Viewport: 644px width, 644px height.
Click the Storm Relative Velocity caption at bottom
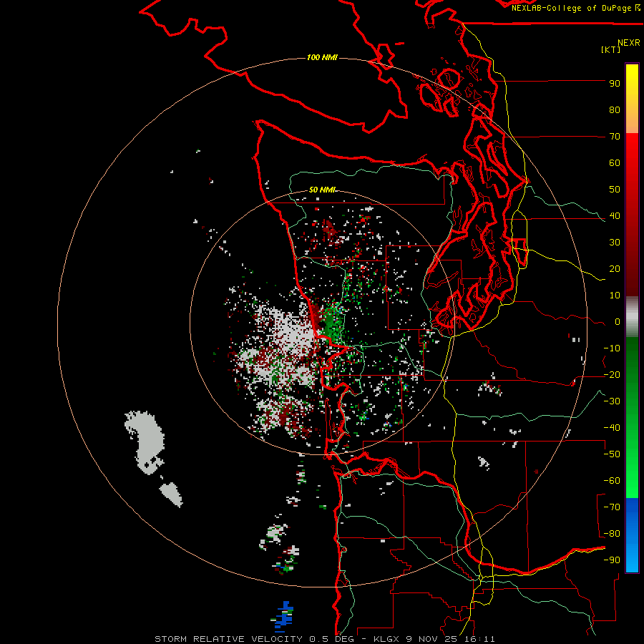pyautogui.click(x=324, y=639)
